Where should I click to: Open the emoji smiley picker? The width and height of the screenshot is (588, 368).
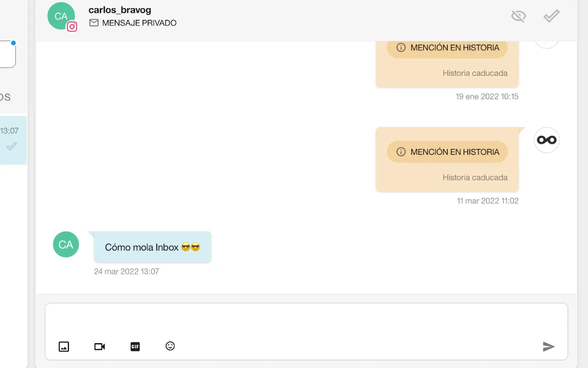170,346
